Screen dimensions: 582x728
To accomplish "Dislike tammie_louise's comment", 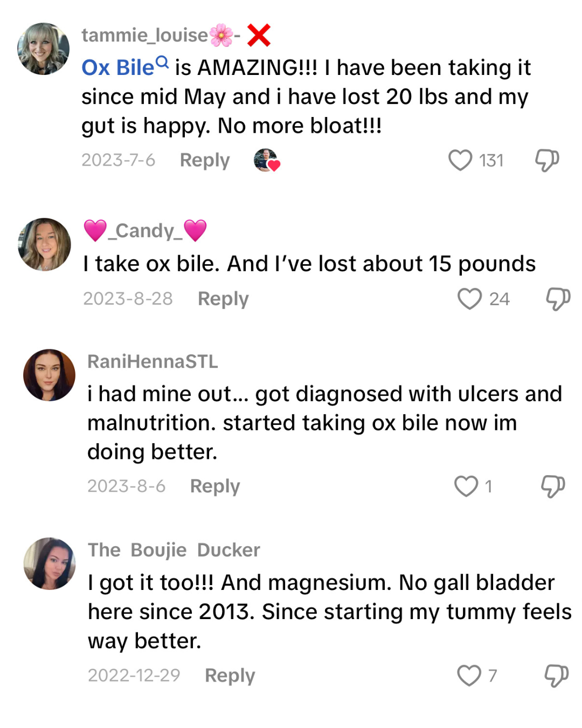I will coord(546,160).
